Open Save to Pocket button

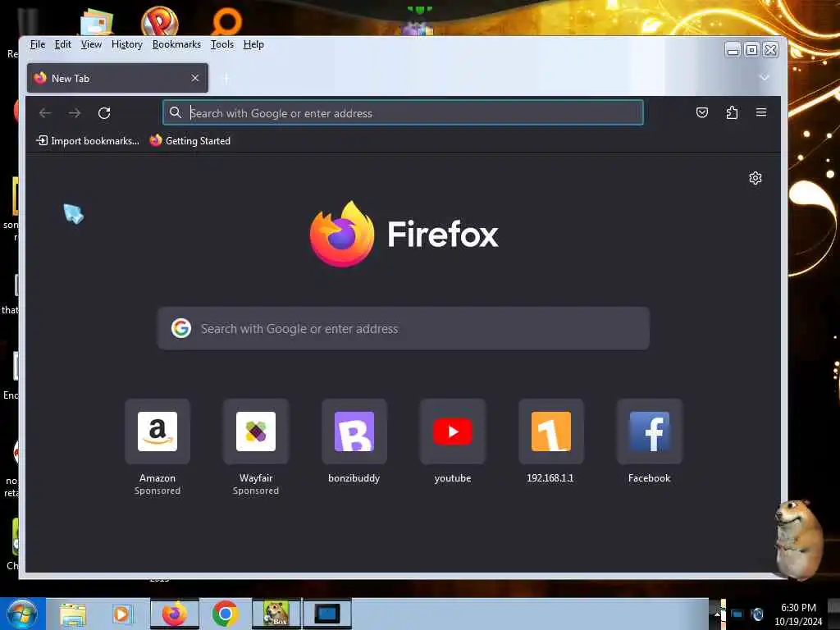tap(702, 112)
